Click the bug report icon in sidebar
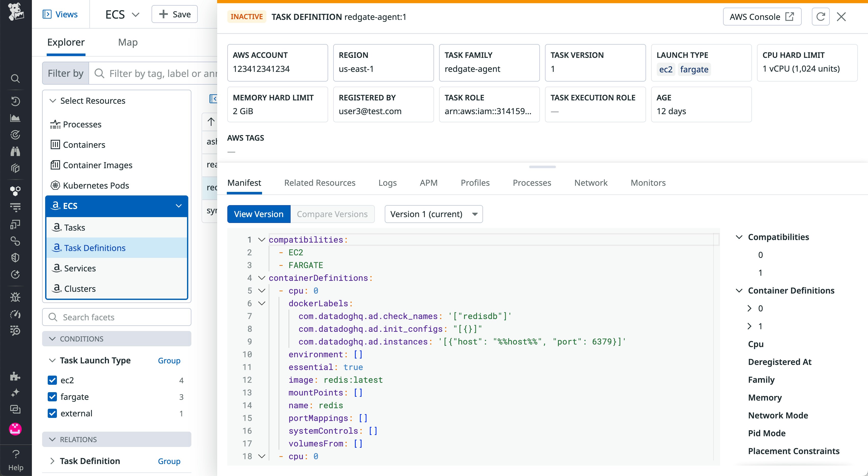Image resolution: width=868 pixels, height=476 pixels. (x=16, y=297)
